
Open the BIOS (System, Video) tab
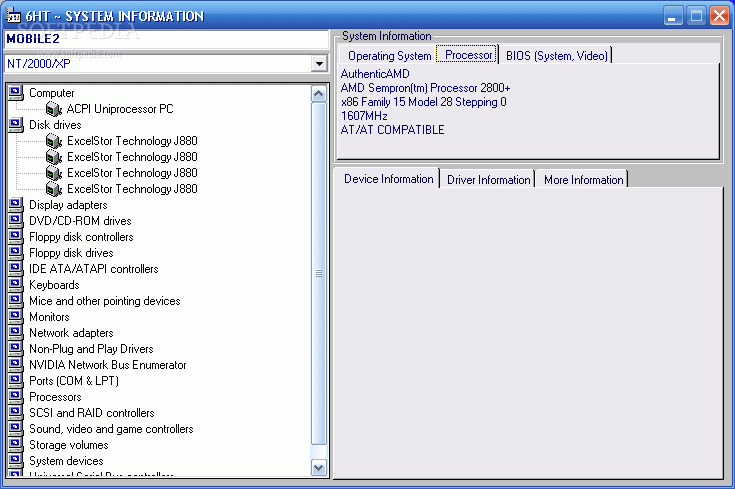[x=556, y=56]
